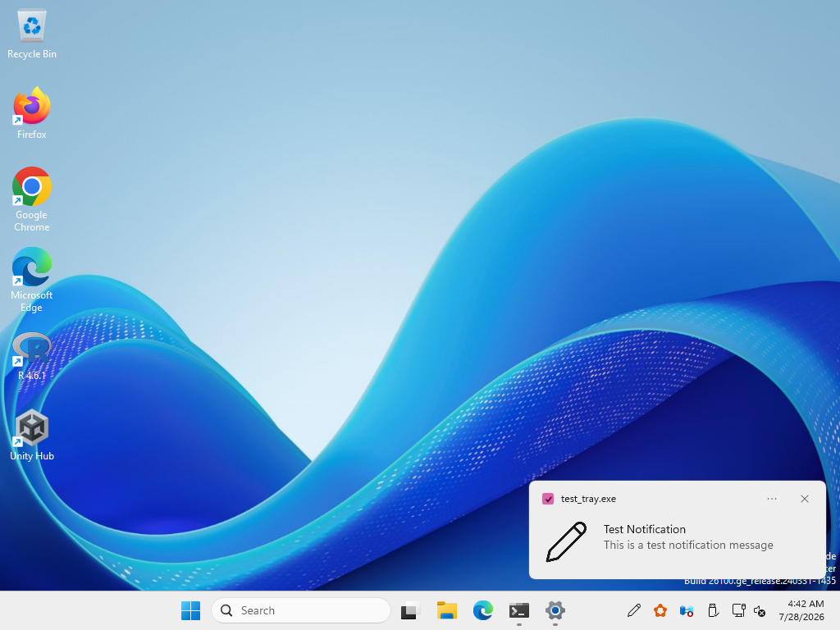Click the pencil image in the notification
The width and height of the screenshot is (840, 630).
566,541
